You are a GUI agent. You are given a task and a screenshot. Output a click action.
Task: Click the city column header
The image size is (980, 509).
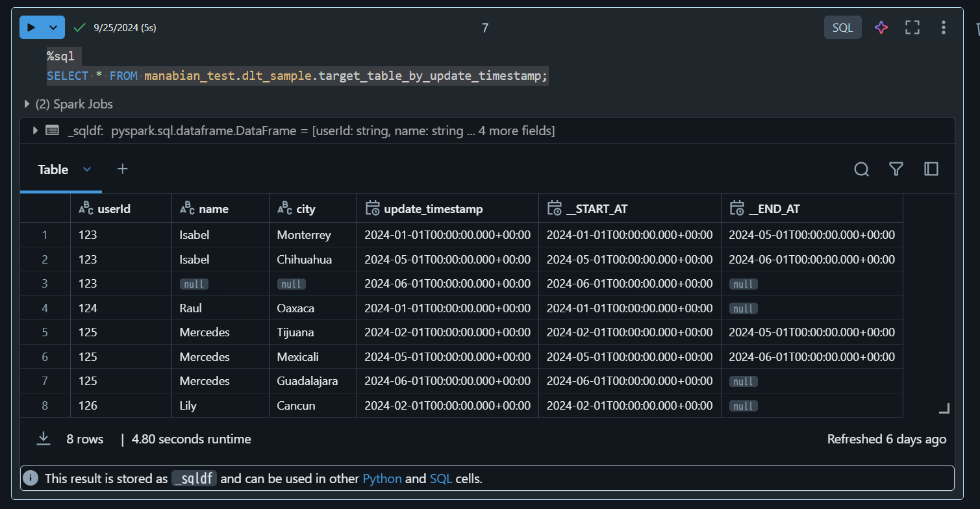coord(313,208)
